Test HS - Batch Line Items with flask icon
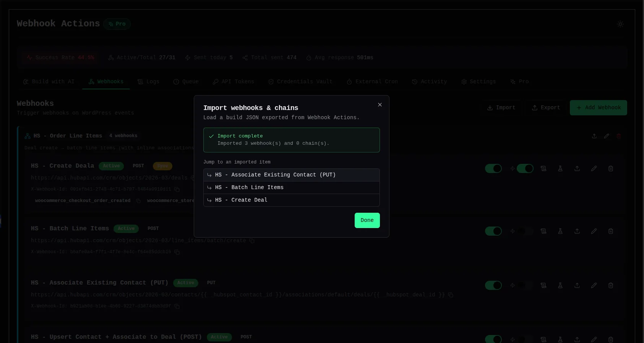 (560, 231)
